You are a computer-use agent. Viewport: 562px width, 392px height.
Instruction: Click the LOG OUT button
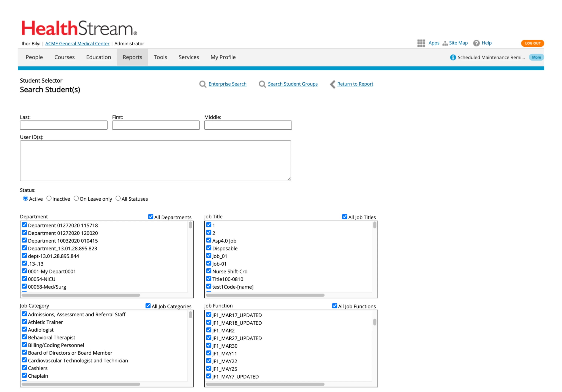tap(533, 43)
